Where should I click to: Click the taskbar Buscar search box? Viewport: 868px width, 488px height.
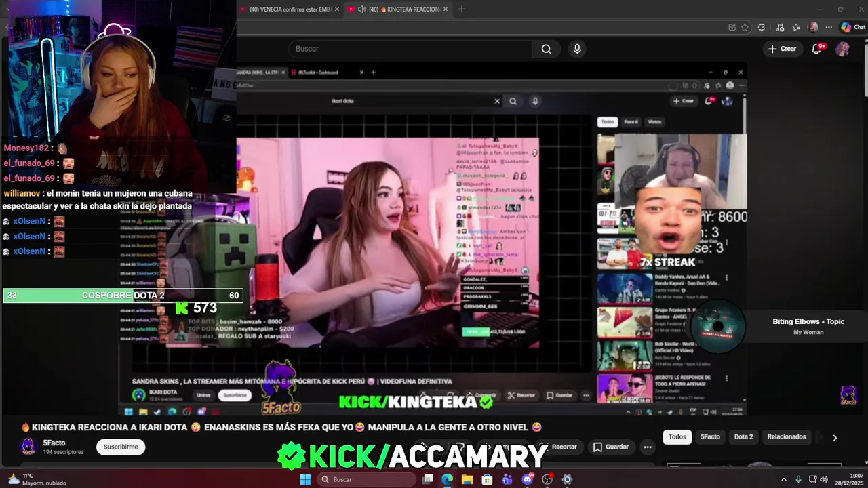click(366, 479)
